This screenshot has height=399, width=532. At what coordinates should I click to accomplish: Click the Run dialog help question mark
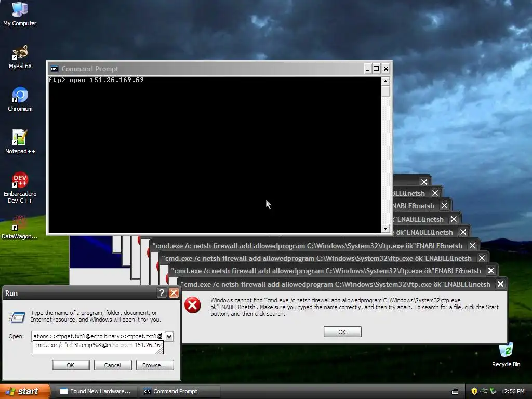162,293
